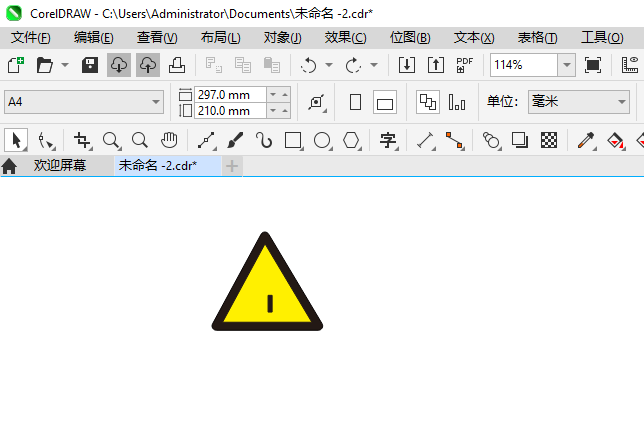The width and height of the screenshot is (644, 439).
Task: Increase page width with up stepper
Action: pos(285,95)
